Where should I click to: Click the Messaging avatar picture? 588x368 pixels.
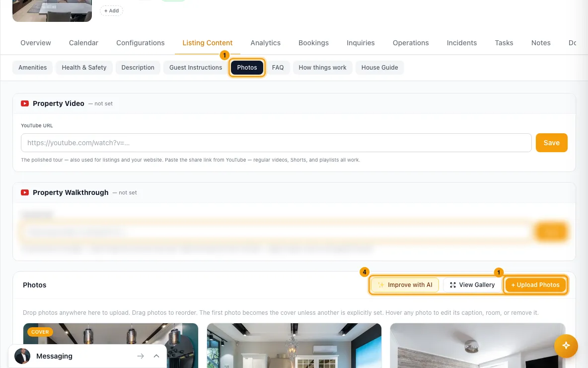tap(22, 356)
